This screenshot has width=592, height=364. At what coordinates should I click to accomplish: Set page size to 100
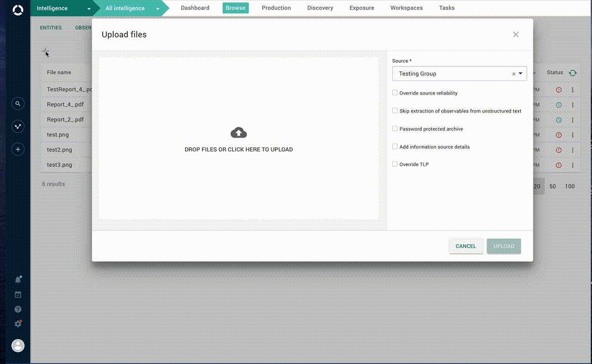[570, 187]
